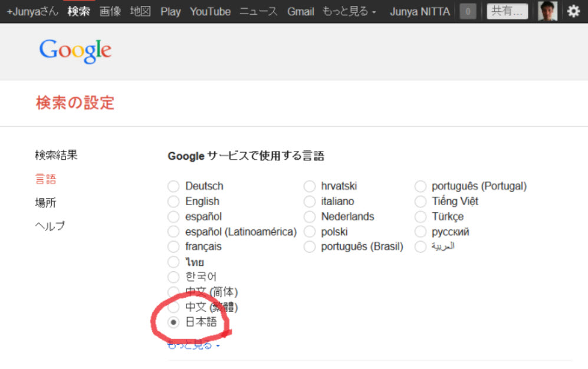This screenshot has width=588, height=369.
Task: Go to YouTube from top bar
Action: pyautogui.click(x=210, y=11)
